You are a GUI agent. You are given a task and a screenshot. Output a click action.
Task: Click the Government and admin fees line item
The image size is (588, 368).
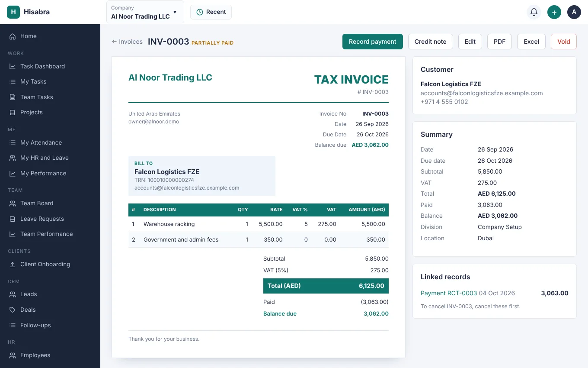tap(259, 240)
